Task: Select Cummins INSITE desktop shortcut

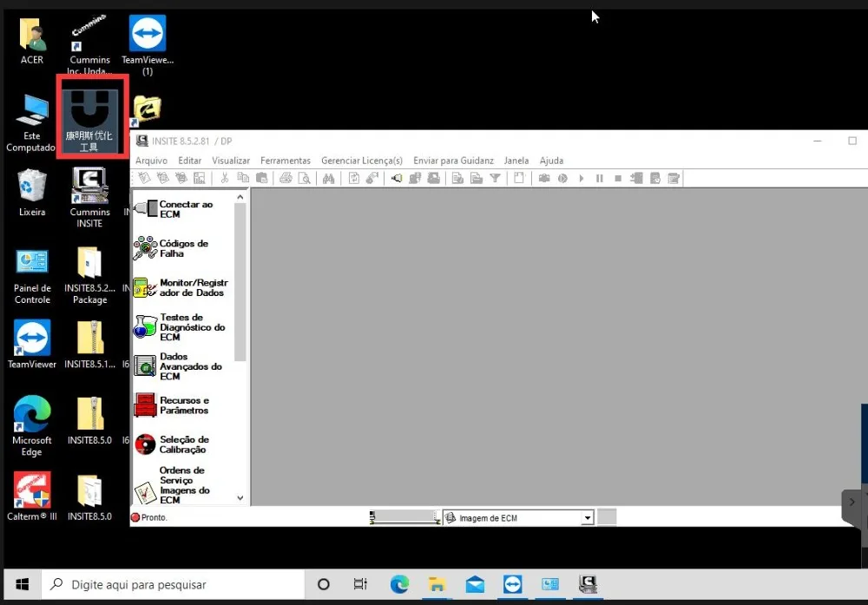Action: 89,198
